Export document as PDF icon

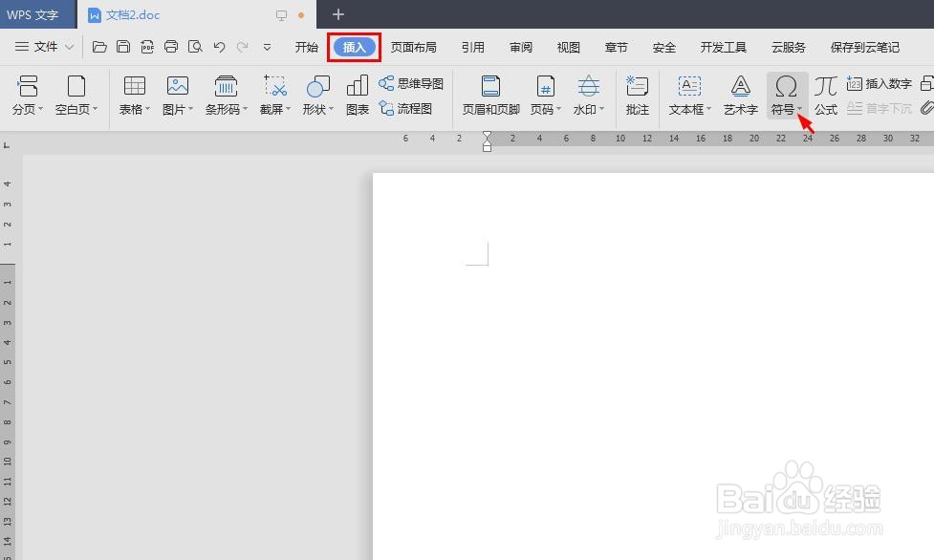click(x=147, y=47)
